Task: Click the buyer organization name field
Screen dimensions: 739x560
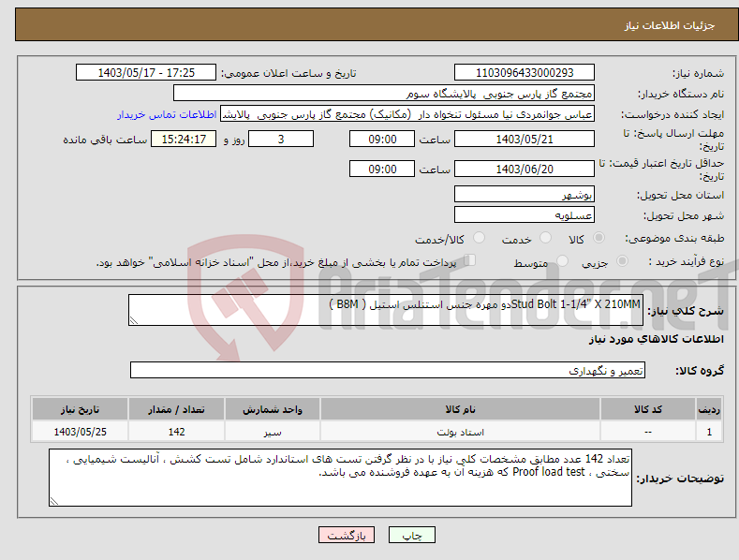Action: coord(384,93)
